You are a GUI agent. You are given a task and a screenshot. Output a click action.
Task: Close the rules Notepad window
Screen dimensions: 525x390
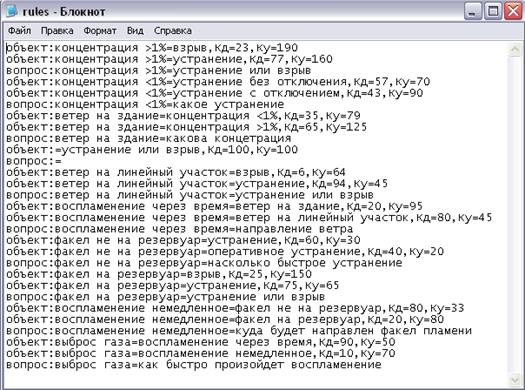pyautogui.click(x=513, y=11)
